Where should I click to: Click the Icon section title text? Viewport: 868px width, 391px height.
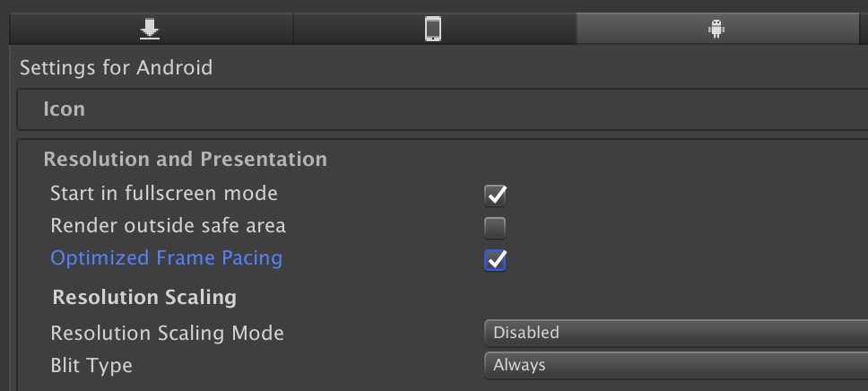pos(65,109)
